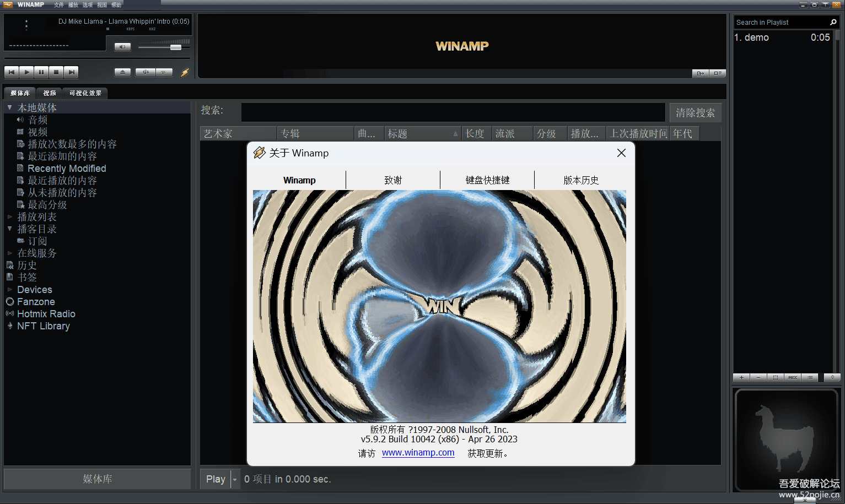The height and width of the screenshot is (504, 845).
Task: Skip to the previous track
Action: pyautogui.click(x=12, y=72)
